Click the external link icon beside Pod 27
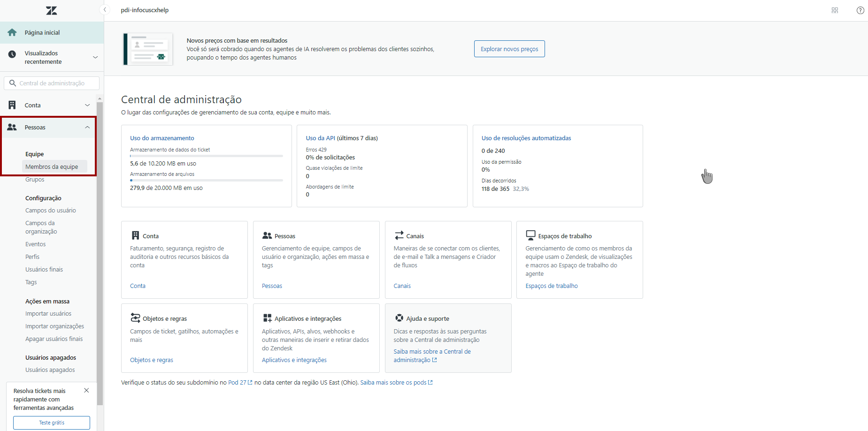 [x=250, y=383]
